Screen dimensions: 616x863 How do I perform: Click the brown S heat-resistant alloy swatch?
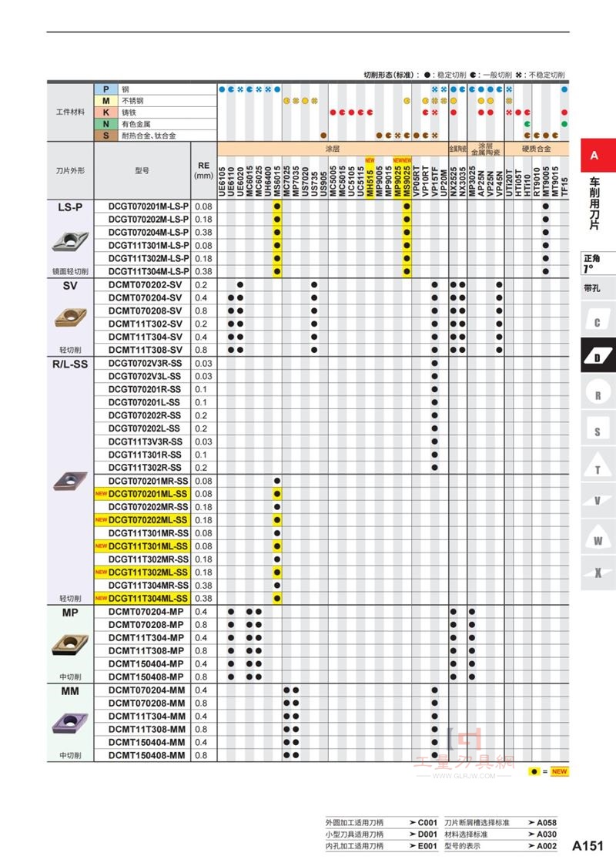point(106,136)
